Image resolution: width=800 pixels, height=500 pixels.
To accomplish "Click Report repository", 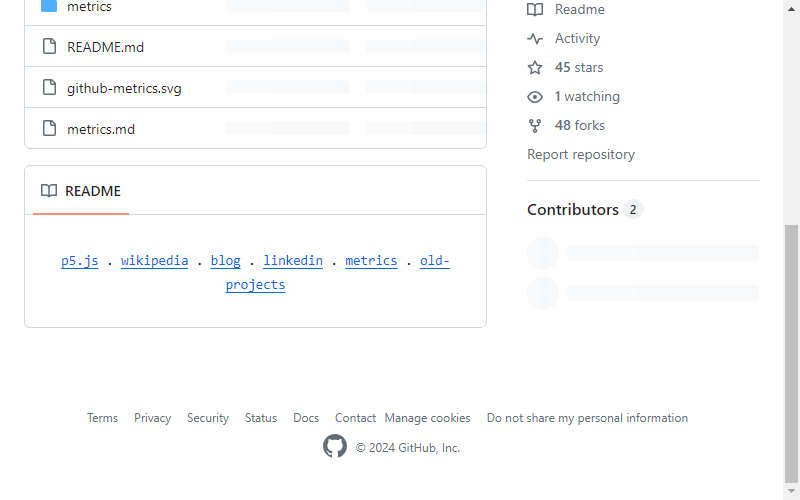I will tap(581, 155).
